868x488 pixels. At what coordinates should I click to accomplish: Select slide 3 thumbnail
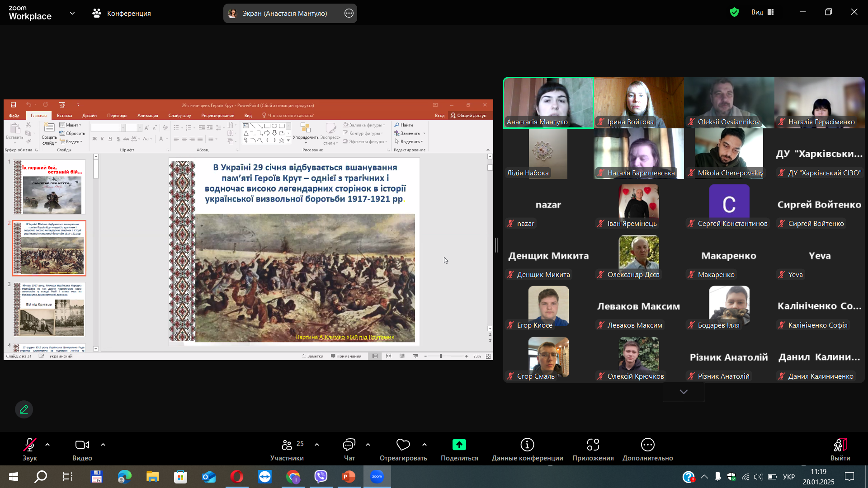click(49, 309)
